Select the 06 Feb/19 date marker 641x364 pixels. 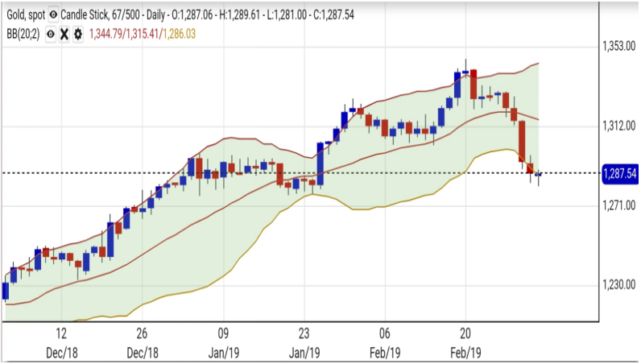tap(385, 341)
